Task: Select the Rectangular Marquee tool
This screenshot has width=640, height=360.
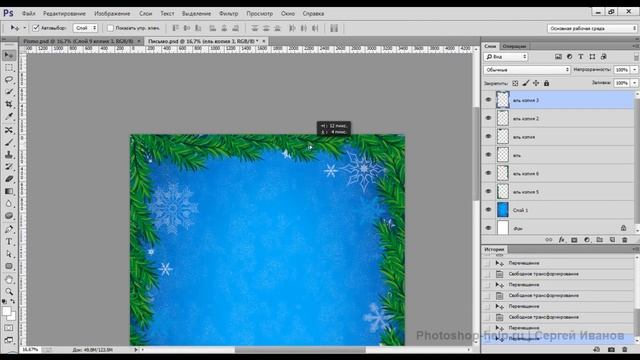Action: tap(9, 67)
